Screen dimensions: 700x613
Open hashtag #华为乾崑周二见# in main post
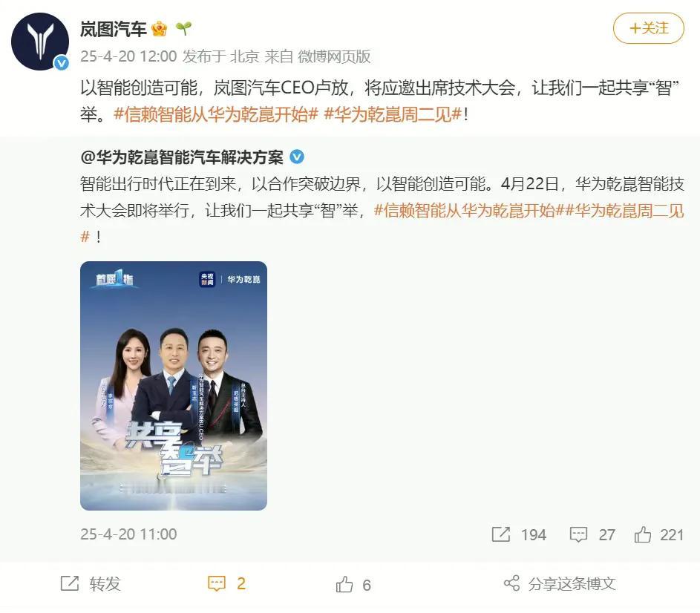(x=393, y=115)
